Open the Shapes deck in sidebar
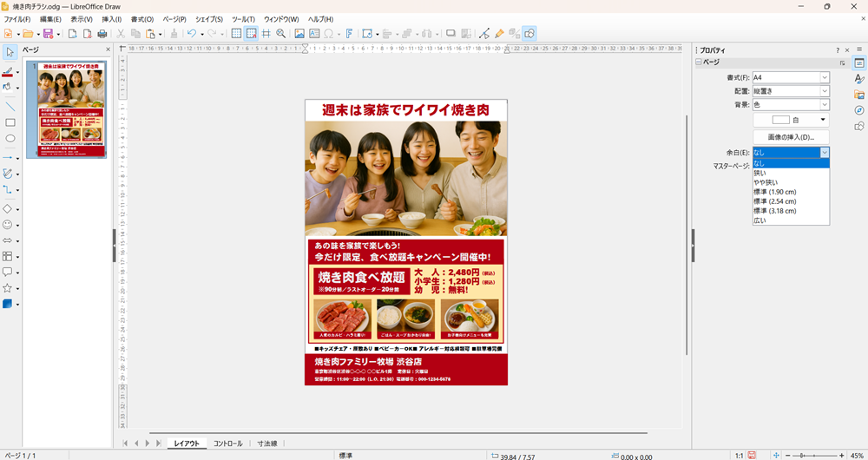The height and width of the screenshot is (460, 868). (859, 126)
